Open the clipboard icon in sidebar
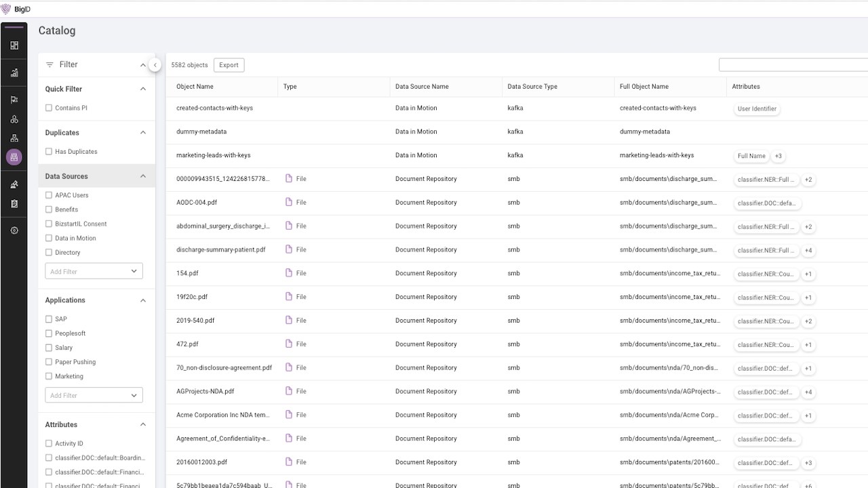868x488 pixels. 14,203
